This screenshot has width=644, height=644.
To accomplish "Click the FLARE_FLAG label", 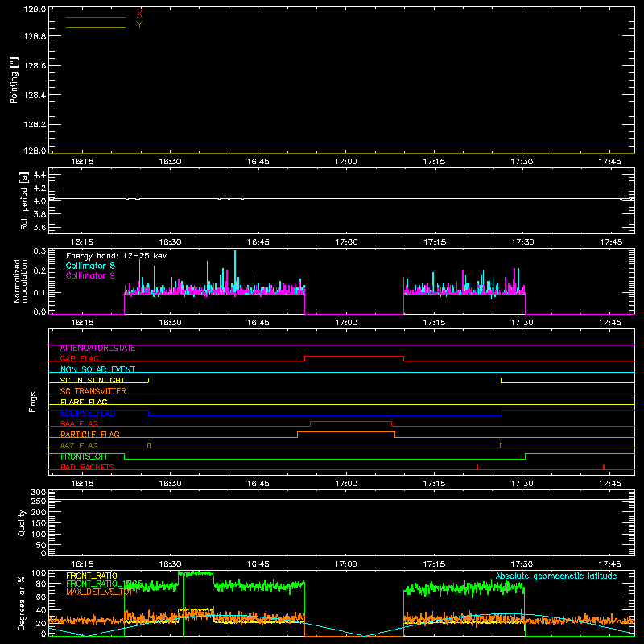I will point(84,402).
